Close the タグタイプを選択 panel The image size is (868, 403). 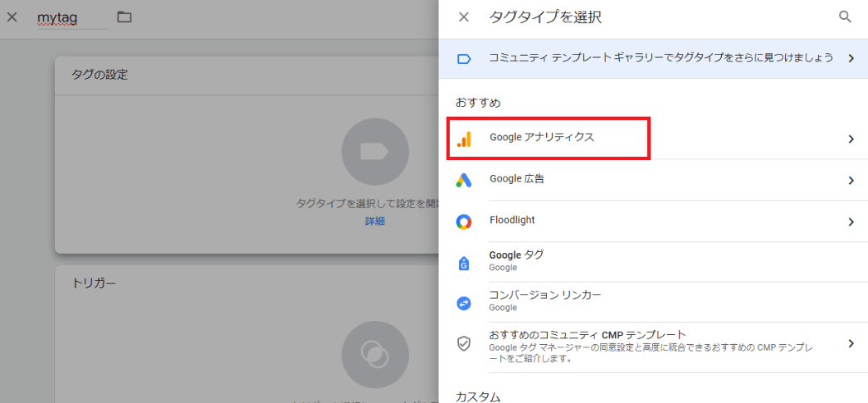(464, 17)
